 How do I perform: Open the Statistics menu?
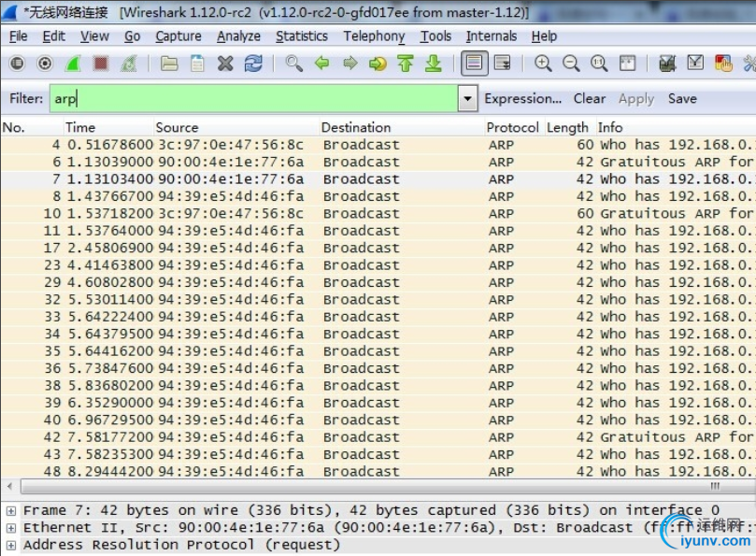[x=301, y=36]
